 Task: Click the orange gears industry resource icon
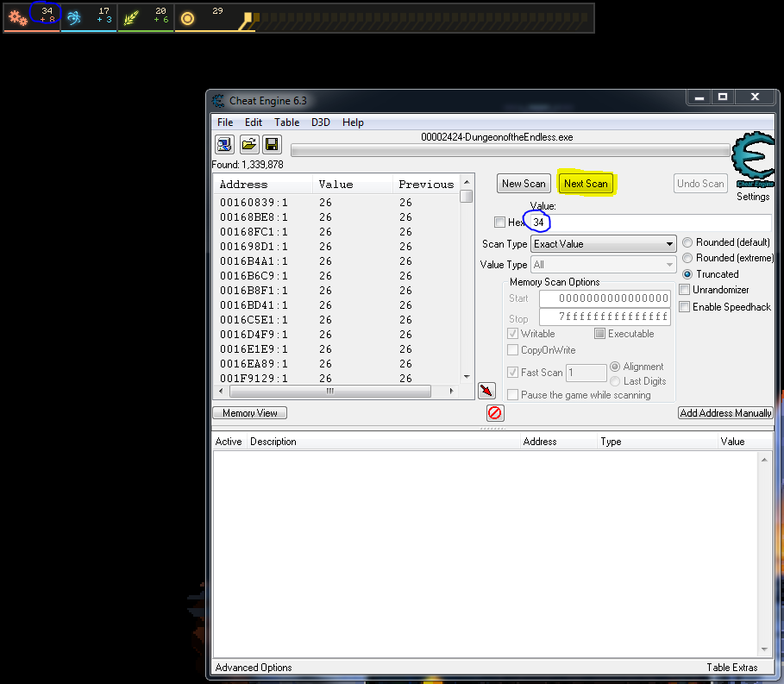point(18,18)
